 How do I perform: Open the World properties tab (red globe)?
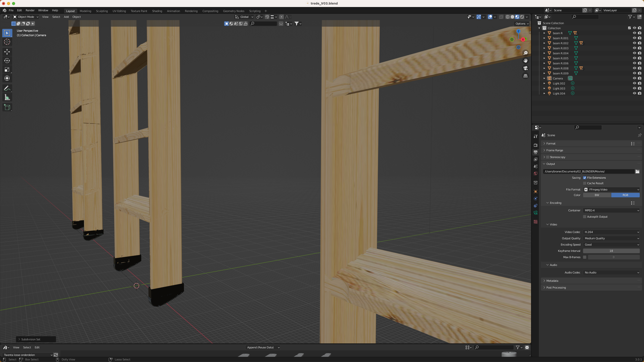point(536,173)
